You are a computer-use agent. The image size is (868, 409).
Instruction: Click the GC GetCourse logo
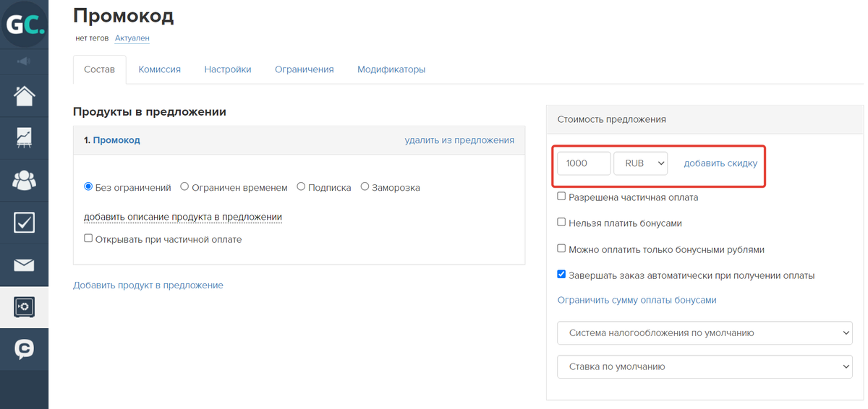click(x=24, y=24)
